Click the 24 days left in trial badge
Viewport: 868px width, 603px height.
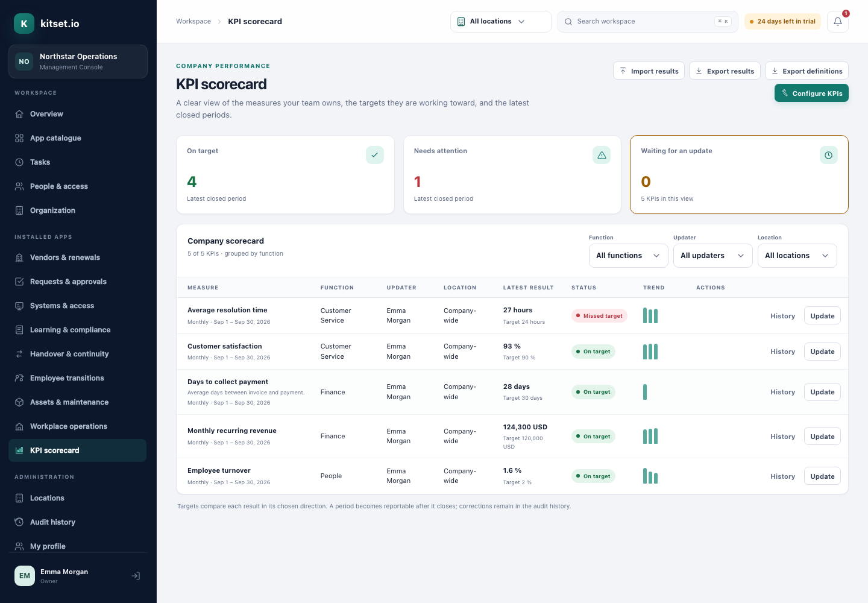pos(782,22)
